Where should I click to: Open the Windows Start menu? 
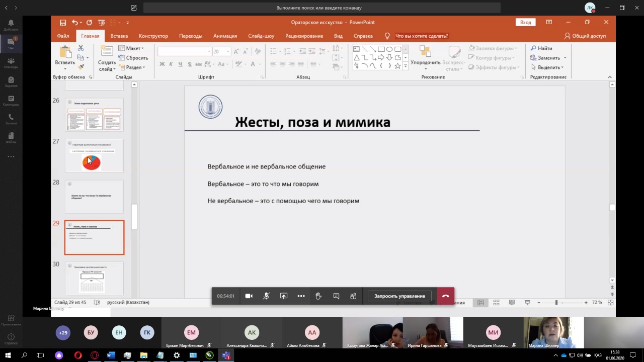pos(9,355)
